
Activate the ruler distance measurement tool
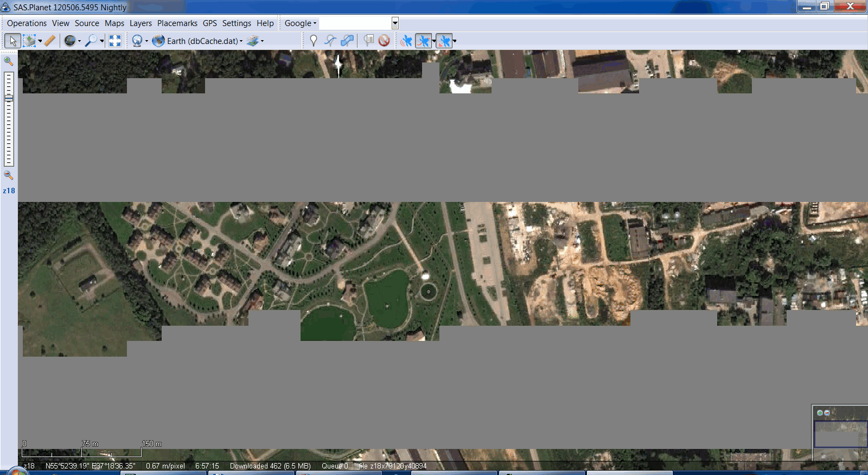(x=50, y=41)
